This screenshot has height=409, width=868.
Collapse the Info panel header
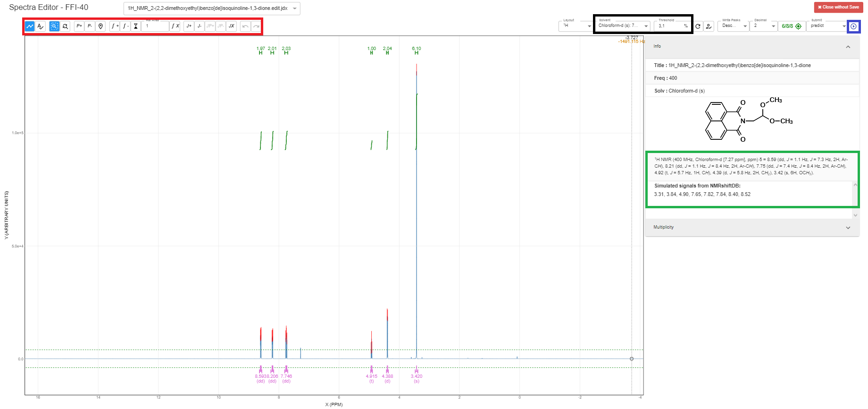point(752,47)
